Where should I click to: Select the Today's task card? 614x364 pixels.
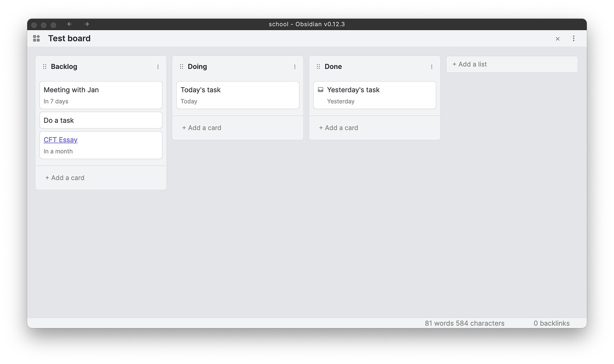tap(238, 95)
